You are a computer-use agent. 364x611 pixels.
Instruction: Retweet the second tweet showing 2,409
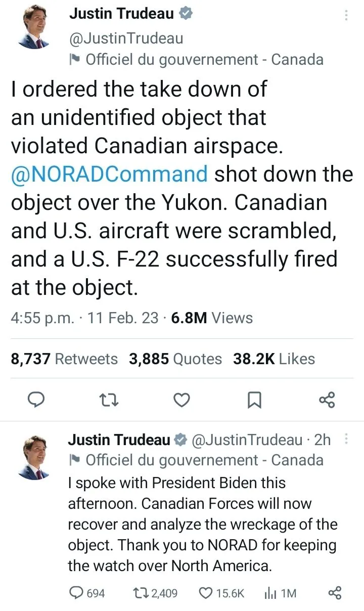click(x=156, y=593)
